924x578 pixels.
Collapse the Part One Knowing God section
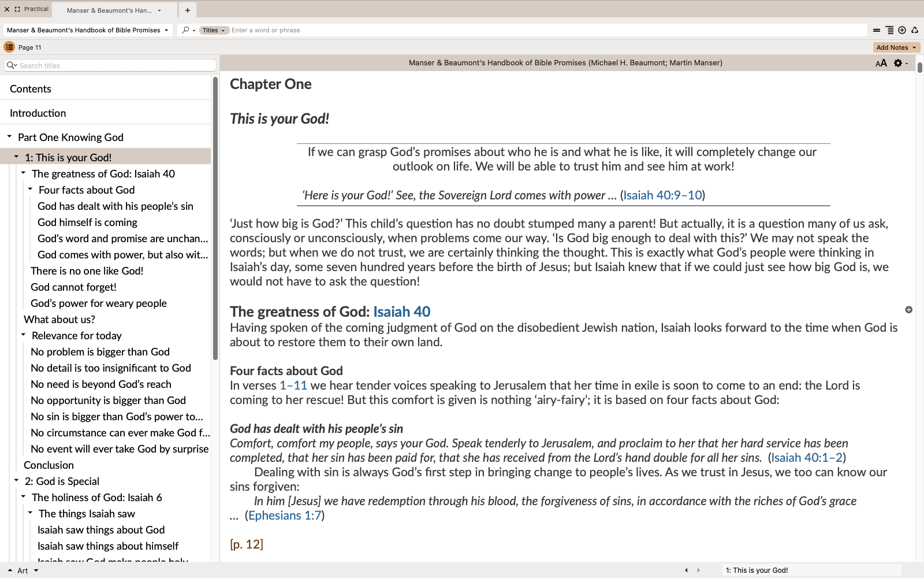[x=9, y=137]
